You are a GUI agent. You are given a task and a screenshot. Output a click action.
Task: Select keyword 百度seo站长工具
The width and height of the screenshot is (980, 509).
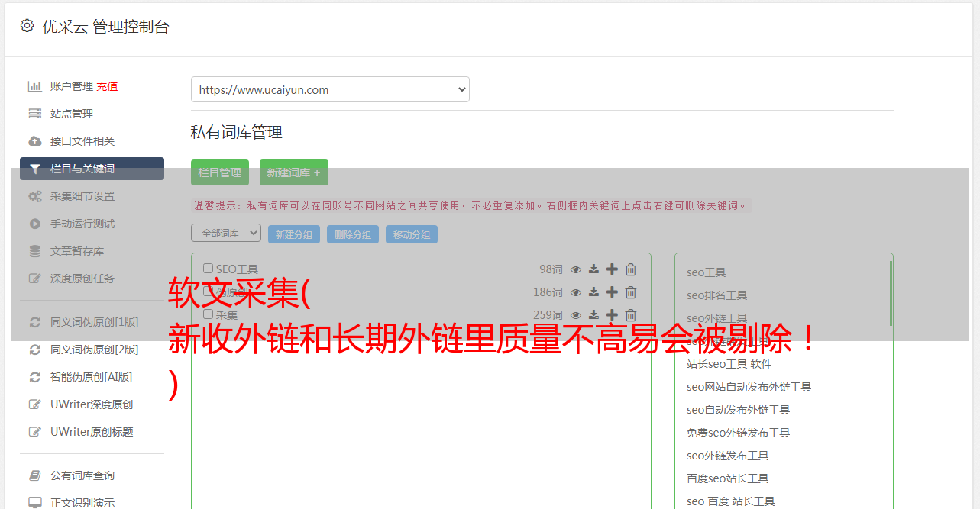pyautogui.click(x=728, y=478)
